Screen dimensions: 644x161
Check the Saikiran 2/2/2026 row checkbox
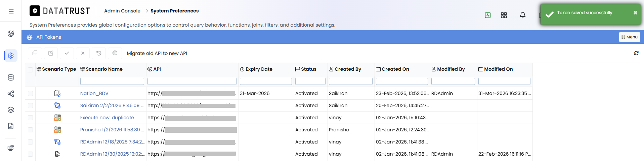click(31, 105)
